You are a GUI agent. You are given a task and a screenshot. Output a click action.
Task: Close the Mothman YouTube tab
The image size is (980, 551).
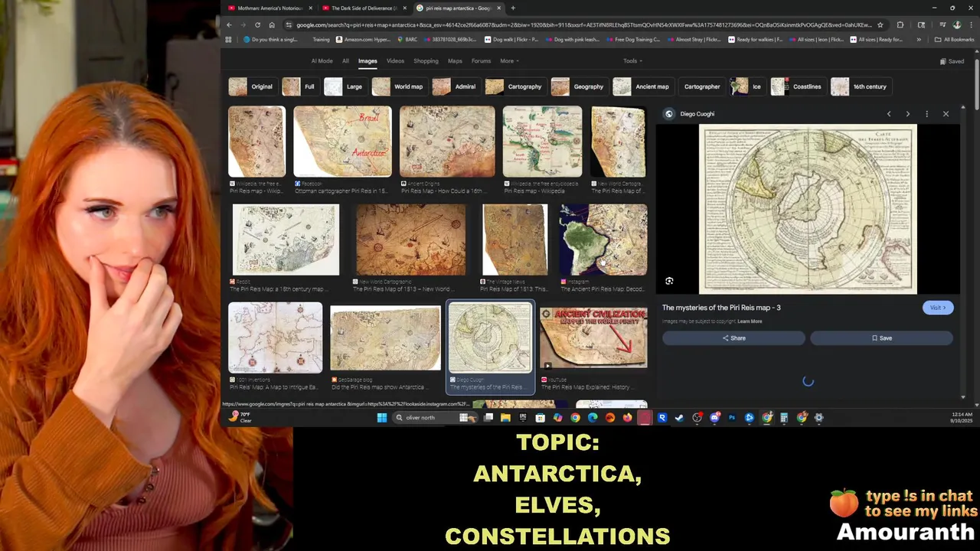(311, 8)
